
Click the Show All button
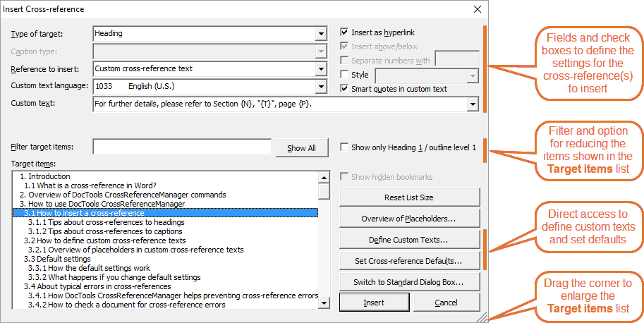point(302,148)
